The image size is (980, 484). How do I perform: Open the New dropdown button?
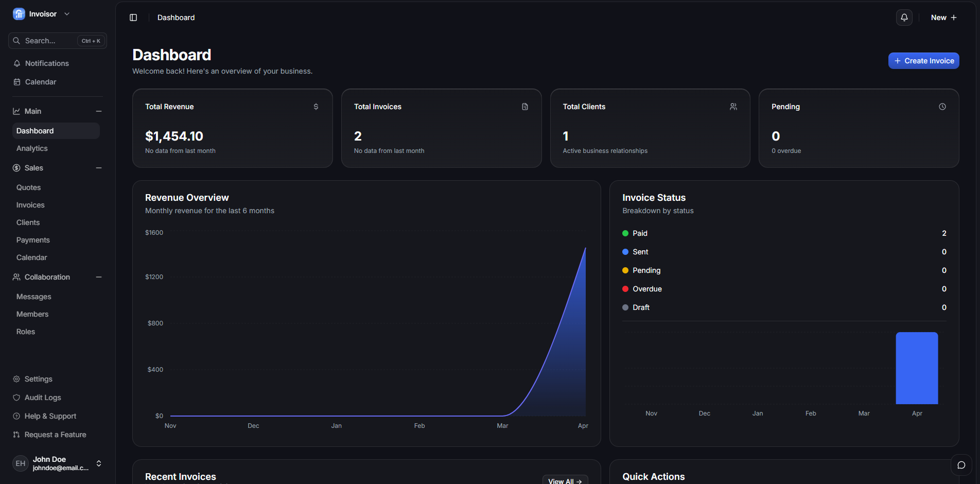point(944,18)
